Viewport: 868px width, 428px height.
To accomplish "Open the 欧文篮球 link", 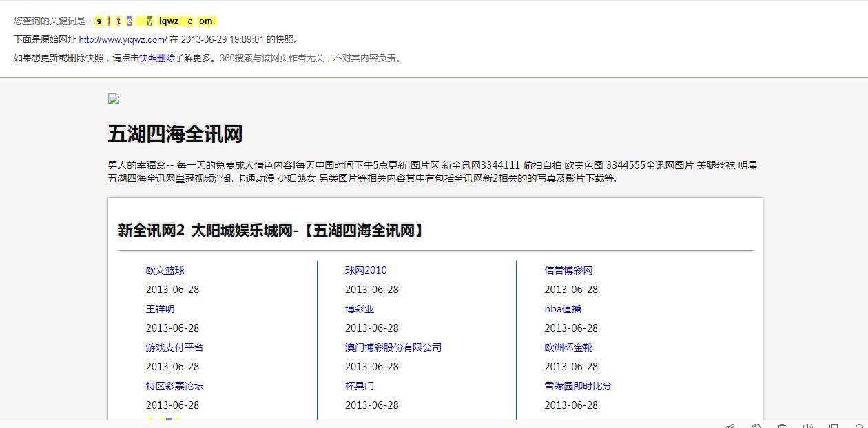I will tap(165, 270).
